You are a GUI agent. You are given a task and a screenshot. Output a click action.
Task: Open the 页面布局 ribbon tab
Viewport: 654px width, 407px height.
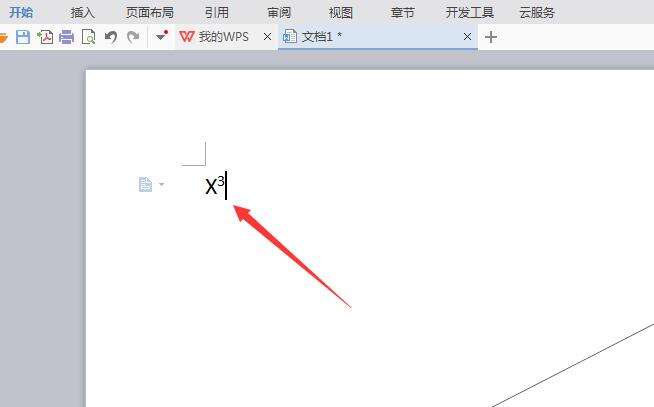point(150,13)
